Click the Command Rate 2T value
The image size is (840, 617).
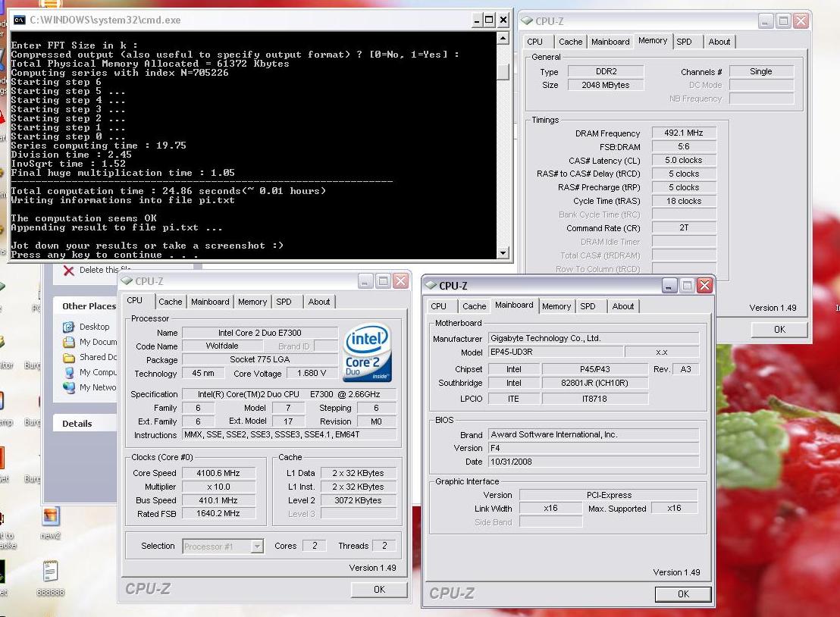tap(684, 228)
